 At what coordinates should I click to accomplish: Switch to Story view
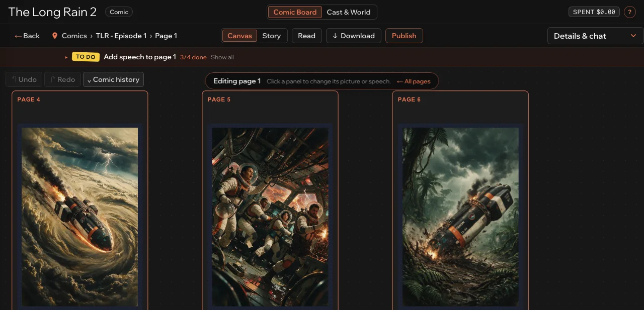[272, 36]
